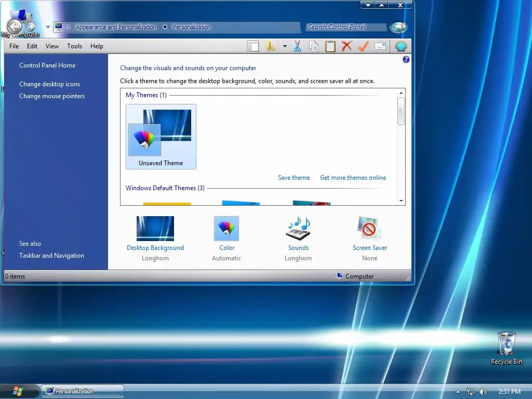
Task: Click the Cut scissors icon
Action: click(298, 46)
